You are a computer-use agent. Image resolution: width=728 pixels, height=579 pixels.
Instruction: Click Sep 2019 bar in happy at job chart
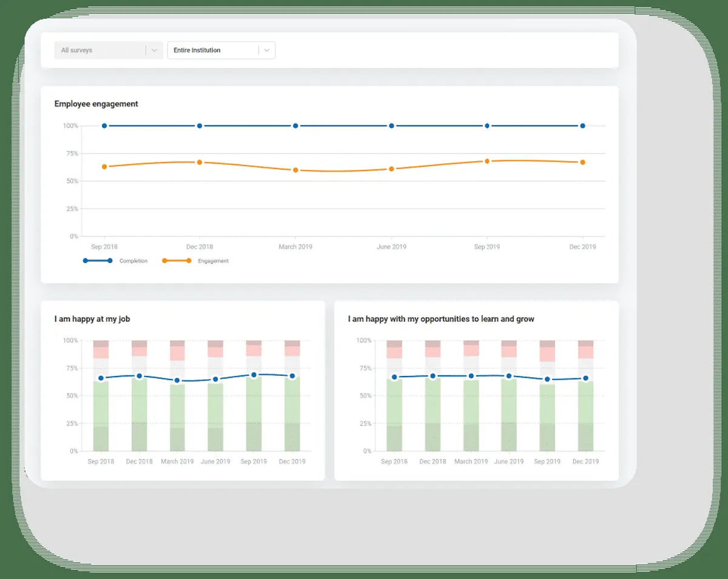(x=254, y=418)
